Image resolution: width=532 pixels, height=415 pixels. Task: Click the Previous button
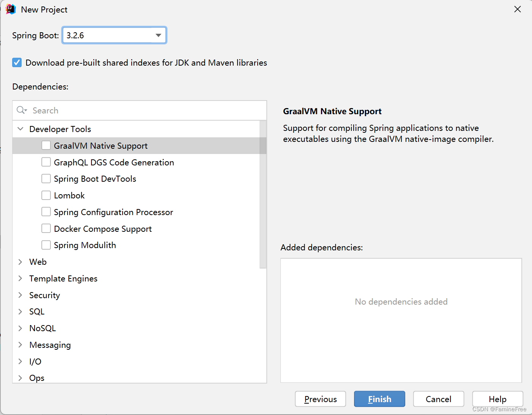coord(320,399)
